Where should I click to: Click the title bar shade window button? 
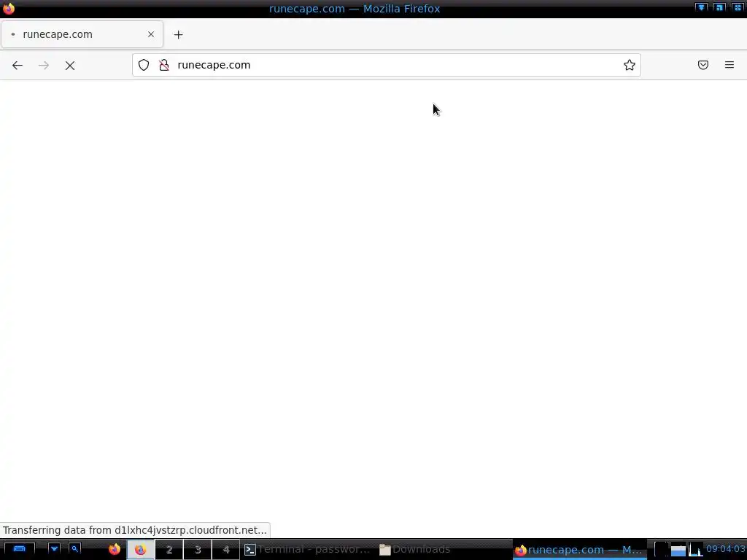pyautogui.click(x=701, y=7)
